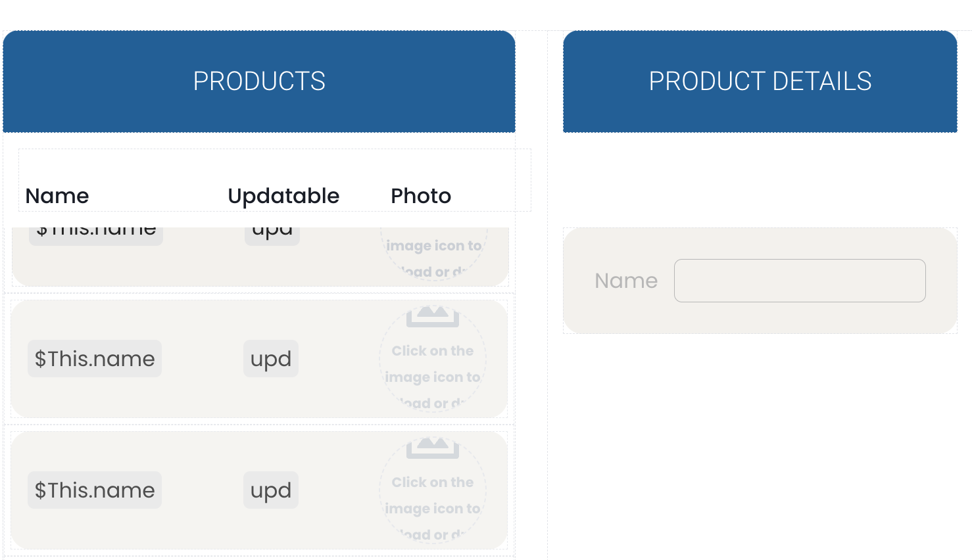Click the Photo column header
This screenshot has height=560, width=972.
pos(421,196)
